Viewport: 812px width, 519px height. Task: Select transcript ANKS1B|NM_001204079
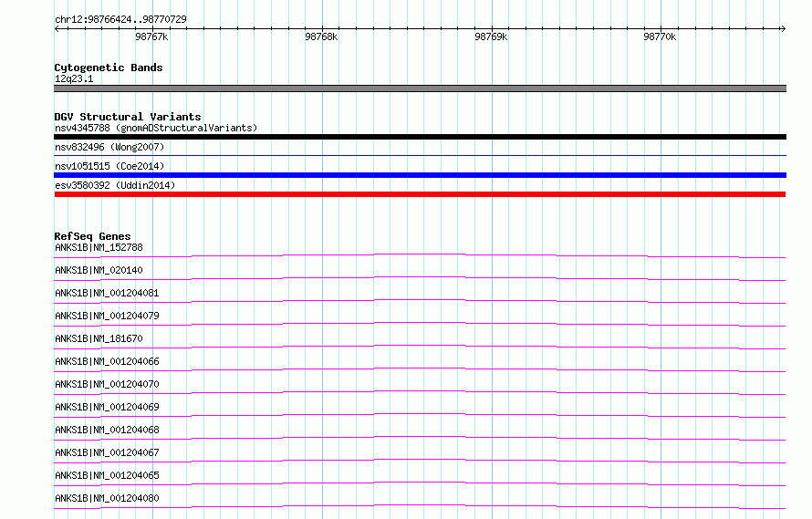(x=107, y=316)
